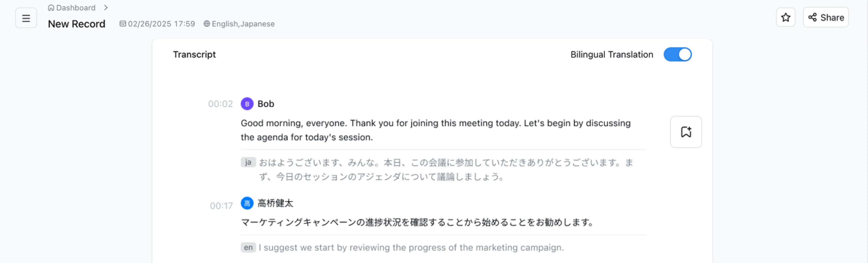
Task: Turn off Bilingual Translation toggle
Action: point(677,55)
